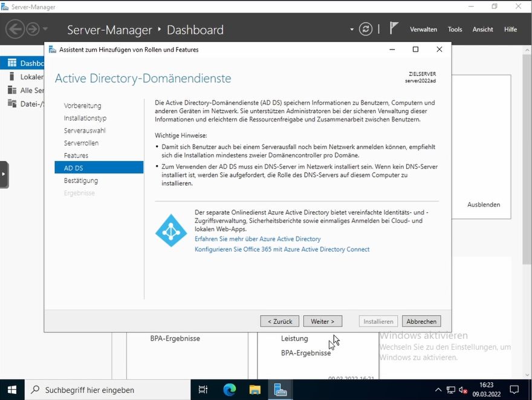The width and height of the screenshot is (532, 400).
Task: Click the Datei-/Speicherdienste sidebar icon
Action: click(x=12, y=103)
